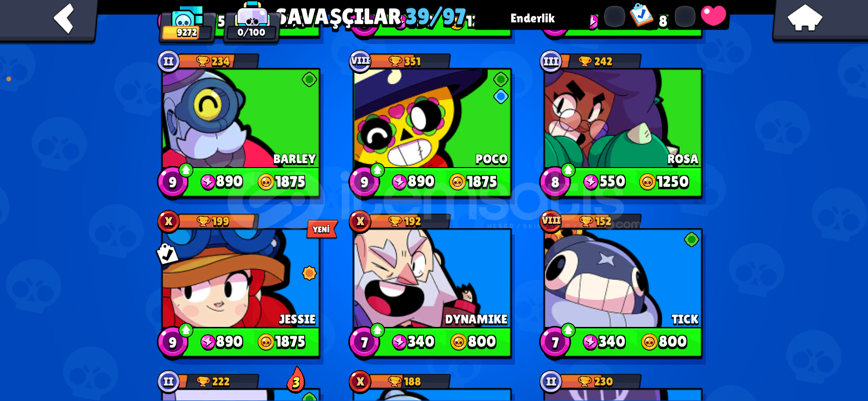Click Jessie's checkmark quest icon
The height and width of the screenshot is (401, 868).
pyautogui.click(x=167, y=253)
